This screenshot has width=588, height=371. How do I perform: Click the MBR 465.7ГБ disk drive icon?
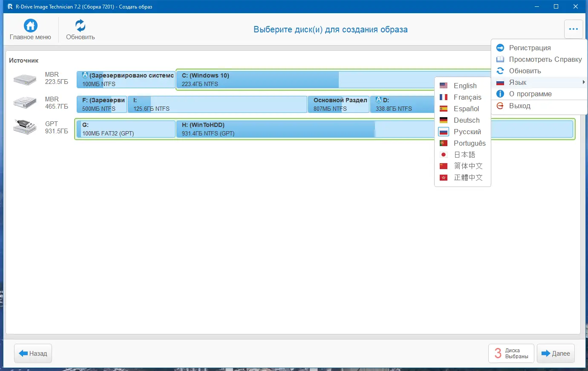(x=24, y=102)
